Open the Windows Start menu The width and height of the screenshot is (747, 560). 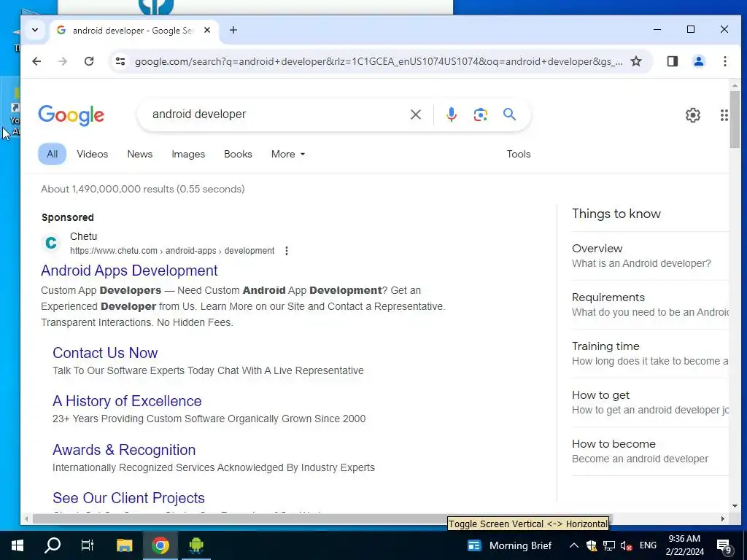coord(18,545)
